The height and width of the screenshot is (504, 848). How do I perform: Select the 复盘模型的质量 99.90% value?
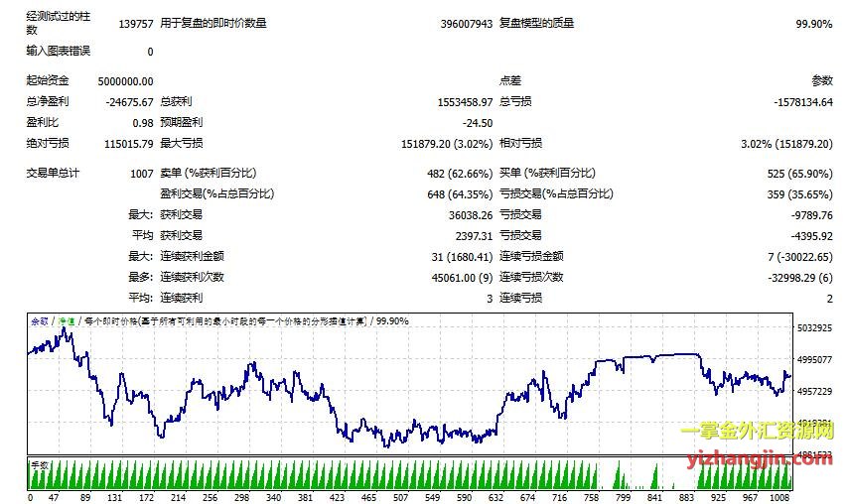(x=813, y=24)
